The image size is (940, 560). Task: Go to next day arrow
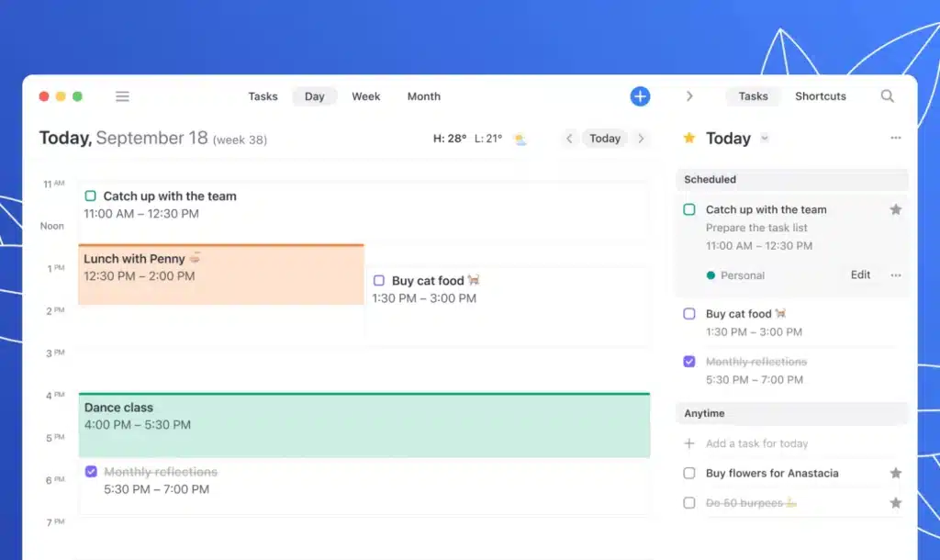pyautogui.click(x=641, y=139)
